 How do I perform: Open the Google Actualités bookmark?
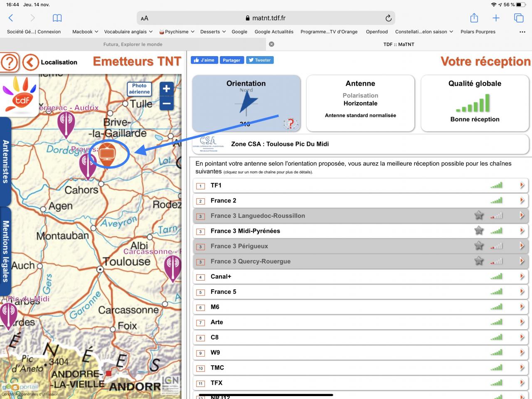(274, 32)
